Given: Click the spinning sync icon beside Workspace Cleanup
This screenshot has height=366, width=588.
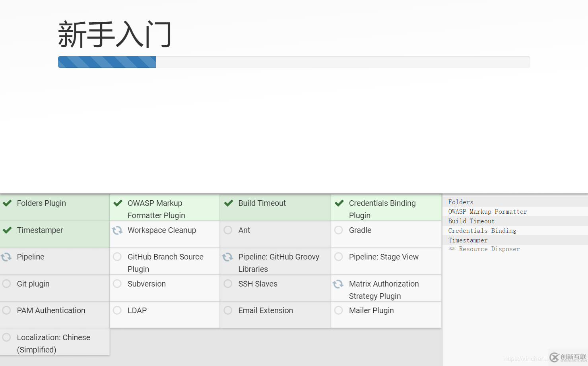Looking at the screenshot, I should coord(117,230).
